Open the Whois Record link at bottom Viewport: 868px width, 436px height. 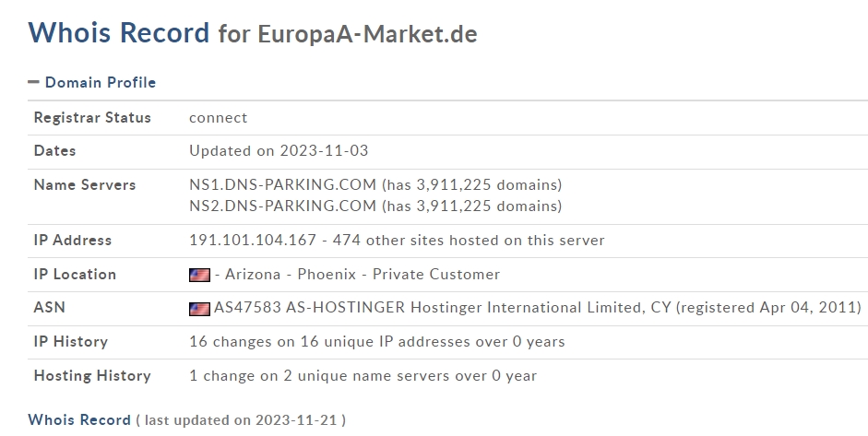click(x=79, y=420)
